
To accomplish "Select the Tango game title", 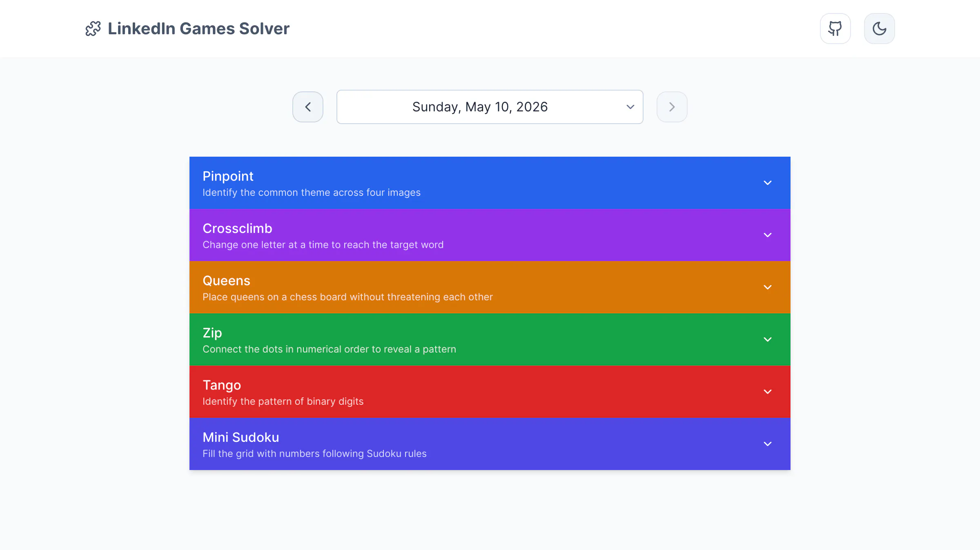I will point(222,385).
